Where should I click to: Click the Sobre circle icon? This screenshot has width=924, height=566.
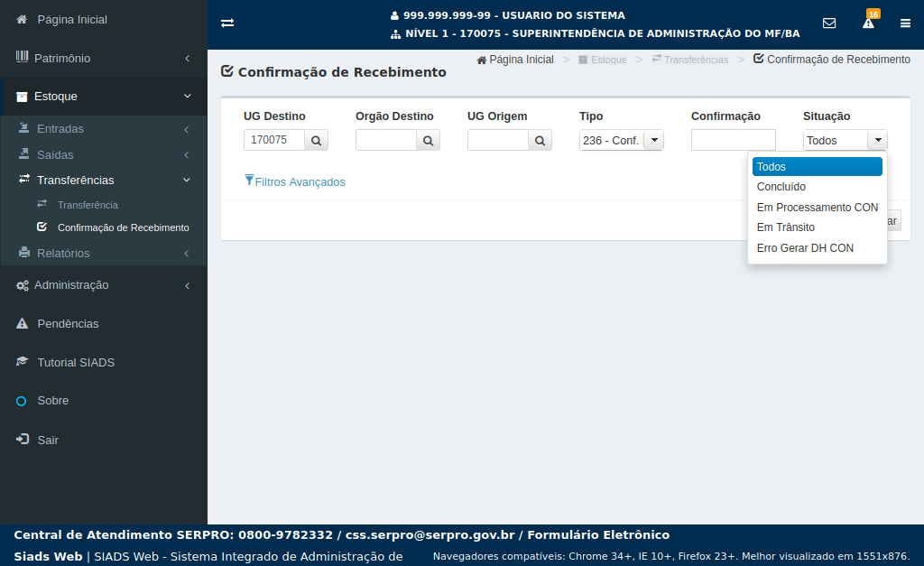22,402
